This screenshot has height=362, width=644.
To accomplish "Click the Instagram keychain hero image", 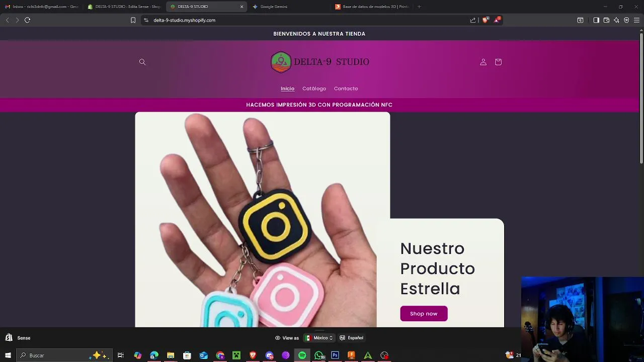I will pos(262,219).
